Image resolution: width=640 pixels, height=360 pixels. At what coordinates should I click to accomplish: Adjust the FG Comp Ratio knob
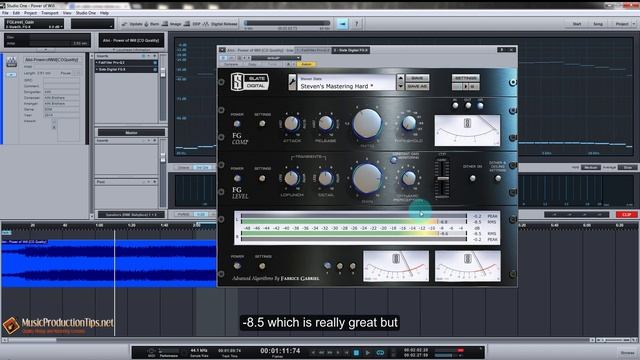[x=367, y=124]
